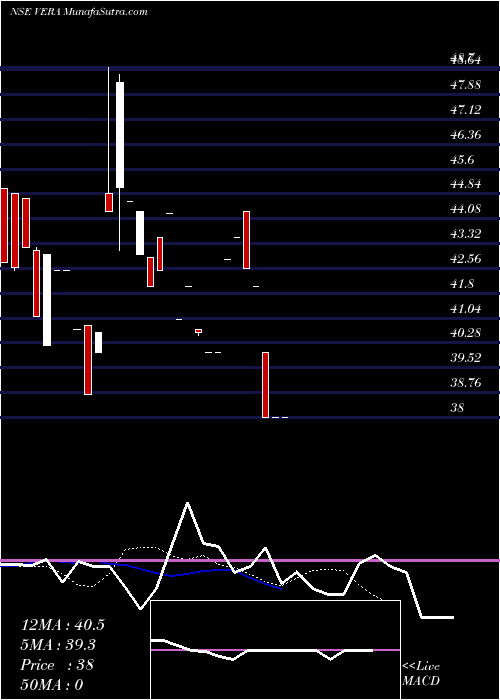Click the <<Live MACD label

pos(421,673)
